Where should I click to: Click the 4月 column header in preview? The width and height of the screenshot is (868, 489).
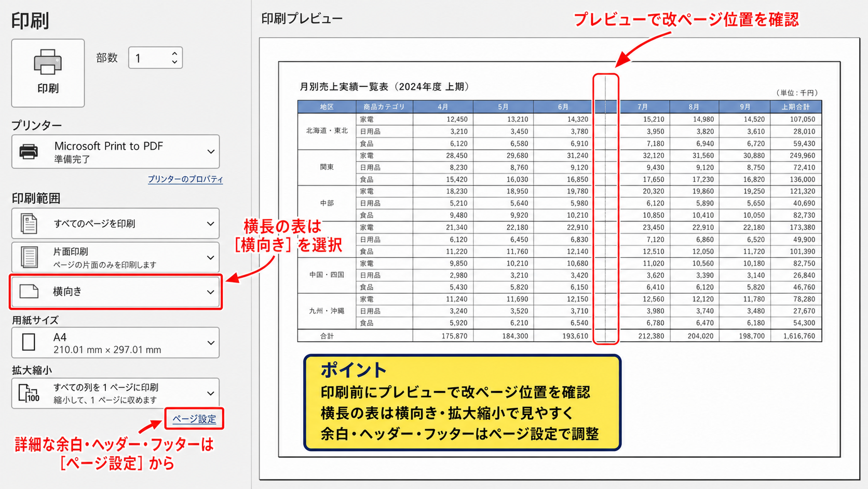pyautogui.click(x=443, y=107)
